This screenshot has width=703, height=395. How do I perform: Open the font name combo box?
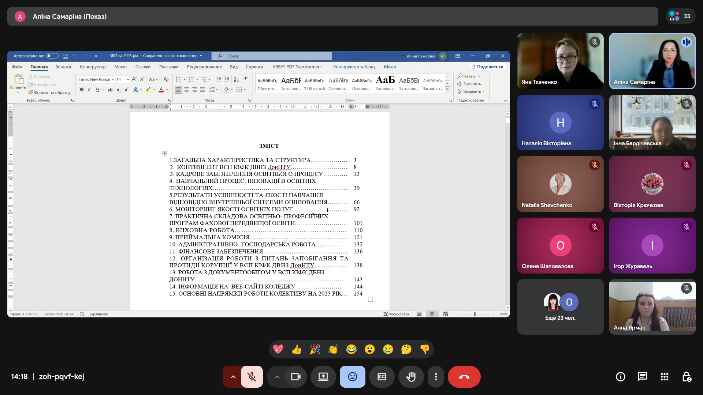[95, 79]
